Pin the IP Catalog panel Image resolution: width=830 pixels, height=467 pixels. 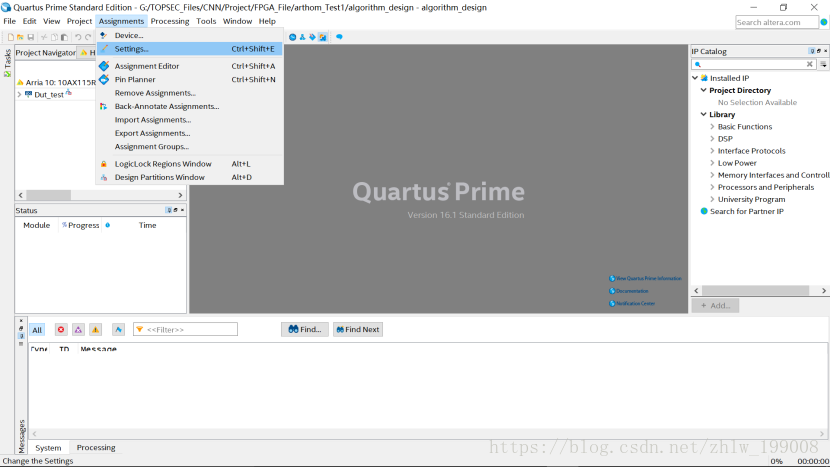click(x=812, y=51)
